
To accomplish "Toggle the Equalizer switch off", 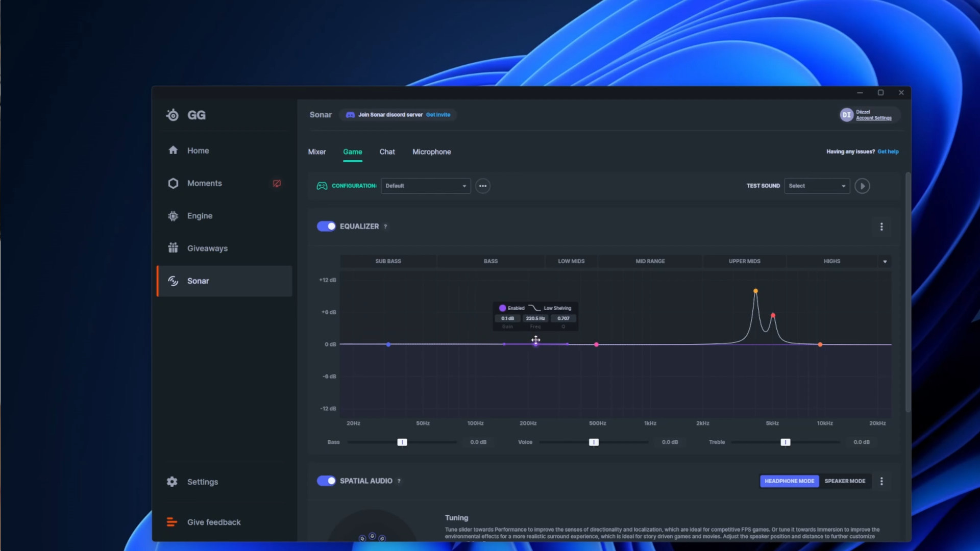I will pos(326,226).
